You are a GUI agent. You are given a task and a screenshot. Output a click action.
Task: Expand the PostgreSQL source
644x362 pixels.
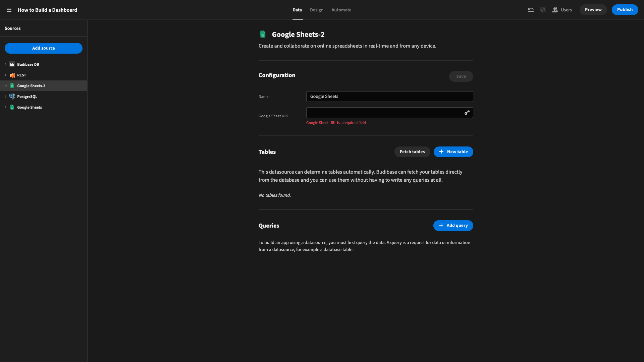pos(5,97)
